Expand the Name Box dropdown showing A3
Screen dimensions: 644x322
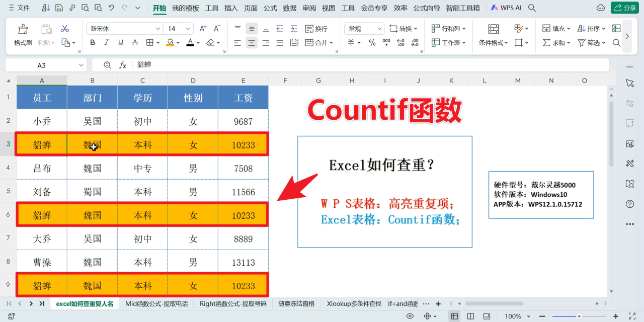[x=82, y=65]
